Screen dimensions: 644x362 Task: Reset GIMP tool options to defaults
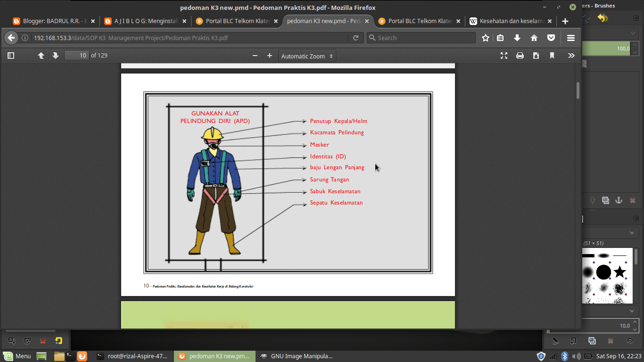[58, 340]
